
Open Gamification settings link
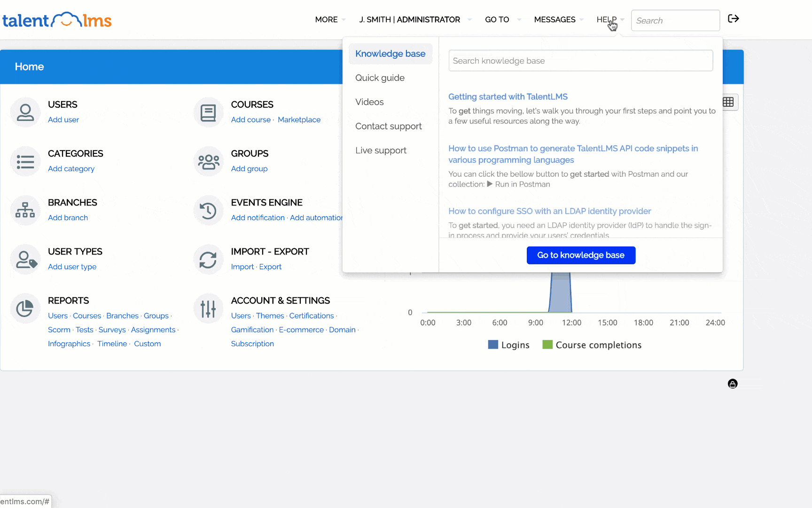coord(252,330)
